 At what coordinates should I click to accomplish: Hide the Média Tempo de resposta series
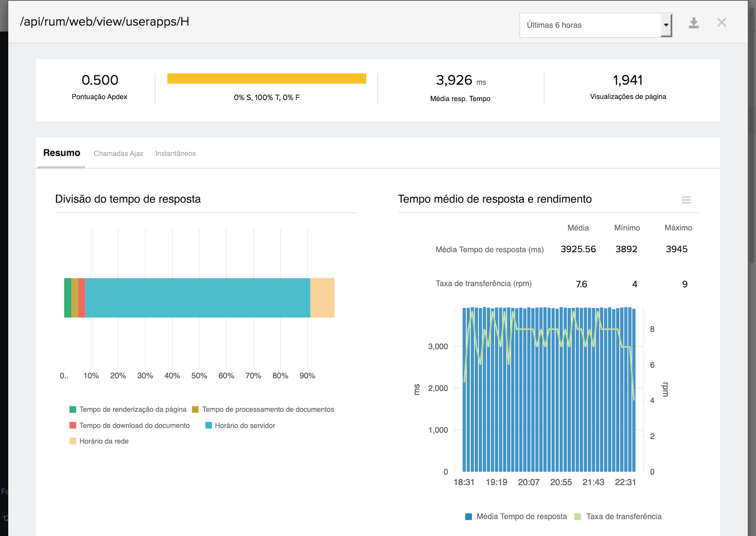[521, 517]
